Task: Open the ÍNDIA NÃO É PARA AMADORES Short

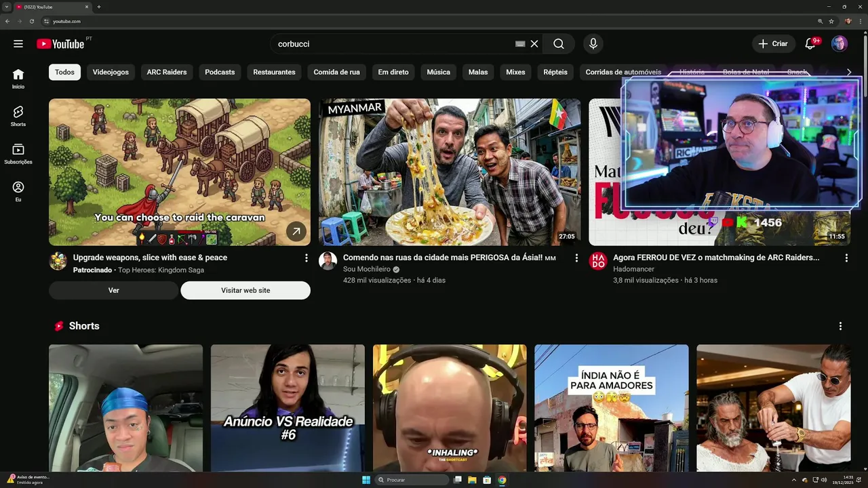Action: (612, 408)
